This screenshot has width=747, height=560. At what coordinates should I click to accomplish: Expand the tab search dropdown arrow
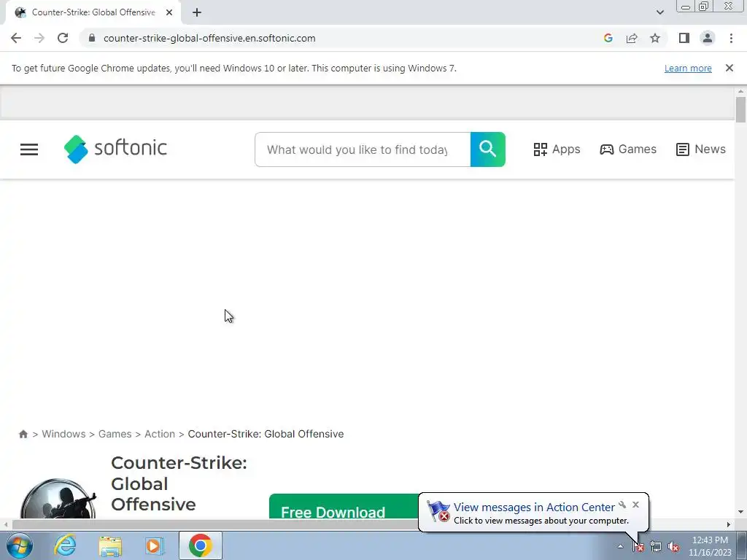point(659,12)
